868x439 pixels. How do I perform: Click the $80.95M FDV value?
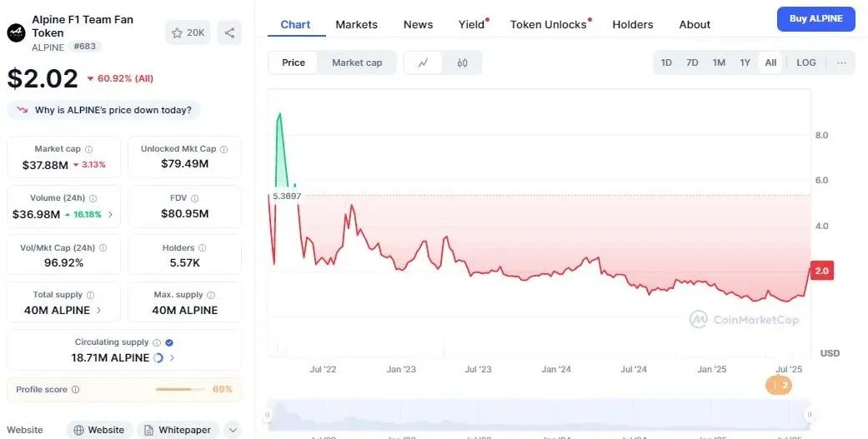[185, 213]
